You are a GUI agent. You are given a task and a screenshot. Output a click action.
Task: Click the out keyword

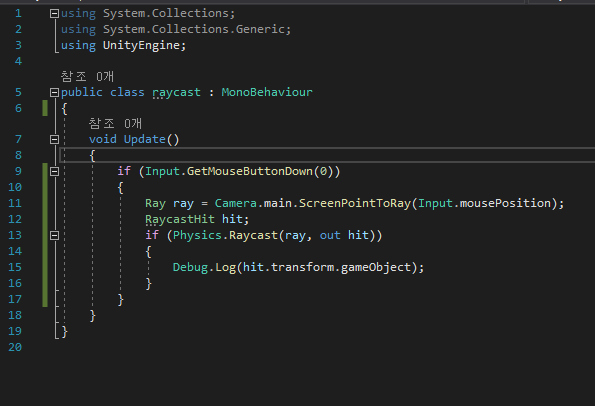pos(330,235)
